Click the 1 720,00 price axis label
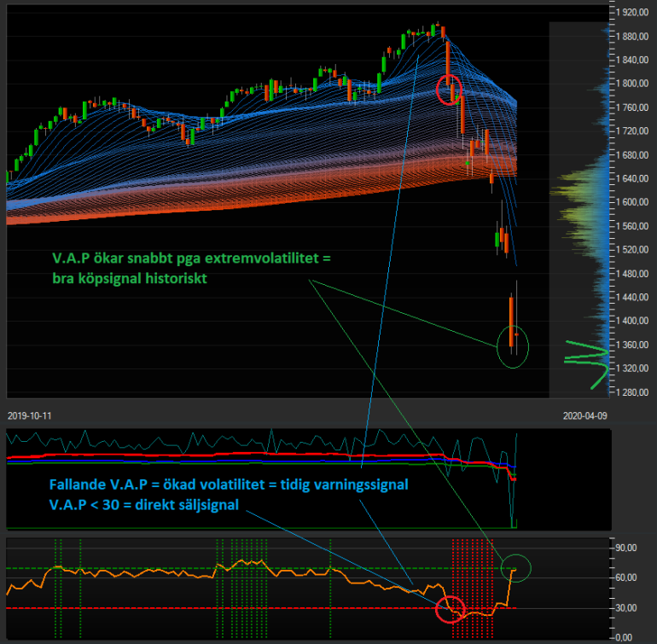Viewport: 657px width, 644px height. (x=632, y=131)
